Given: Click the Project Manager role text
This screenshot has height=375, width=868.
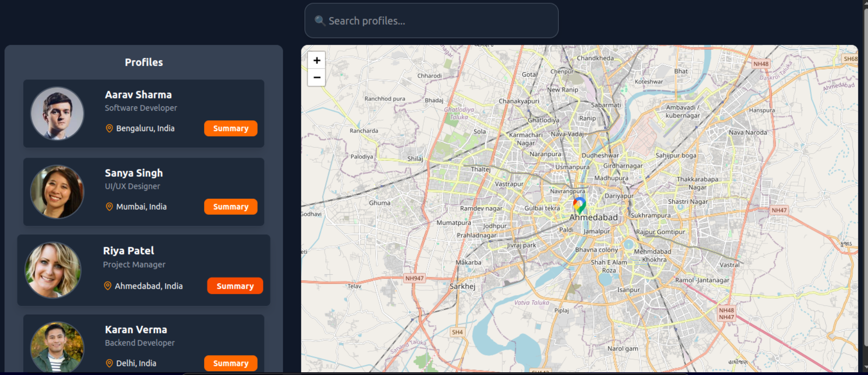Looking at the screenshot, I should point(134,265).
